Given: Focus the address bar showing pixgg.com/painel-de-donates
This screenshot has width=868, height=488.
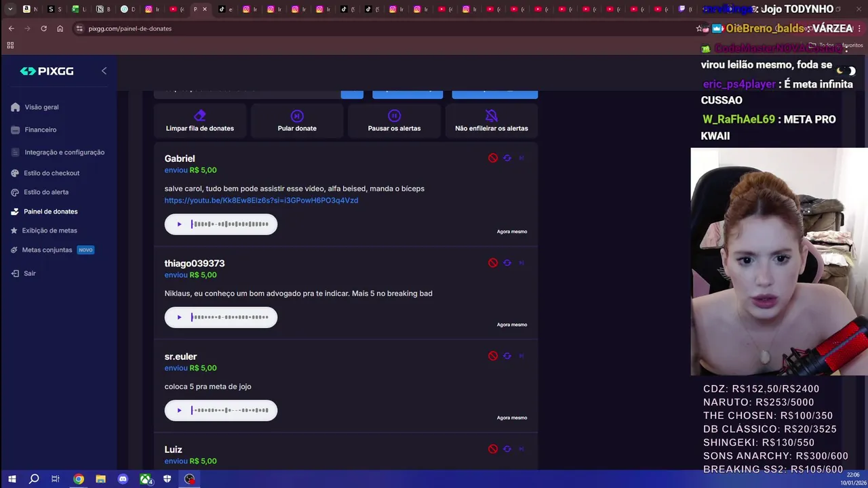Looking at the screenshot, I should tap(387, 28).
